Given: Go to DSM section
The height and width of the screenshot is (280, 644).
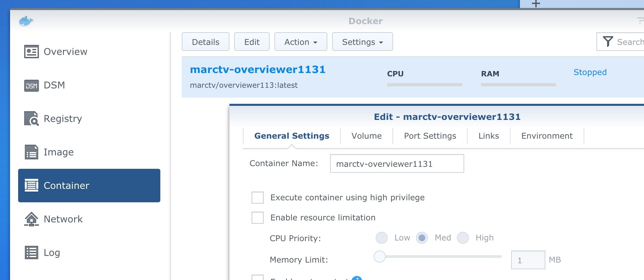Looking at the screenshot, I should pyautogui.click(x=89, y=85).
